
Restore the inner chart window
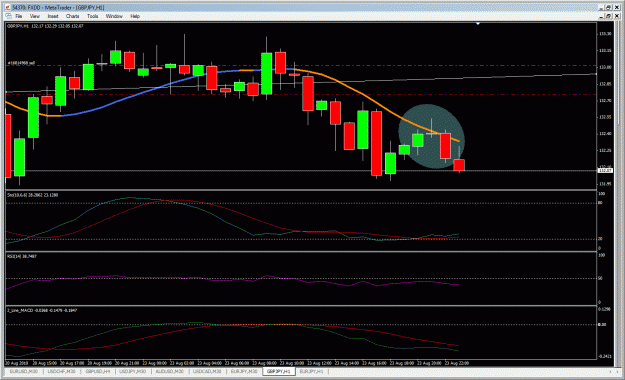609,16
